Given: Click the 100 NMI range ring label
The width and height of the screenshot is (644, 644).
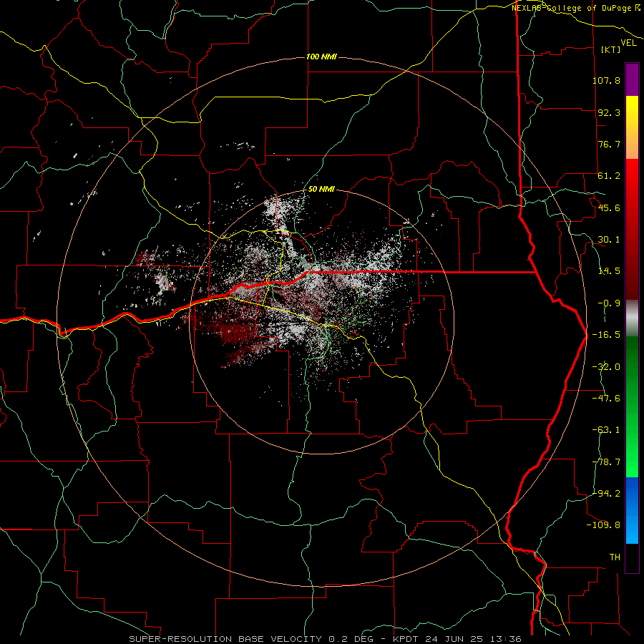Looking at the screenshot, I should [321, 57].
